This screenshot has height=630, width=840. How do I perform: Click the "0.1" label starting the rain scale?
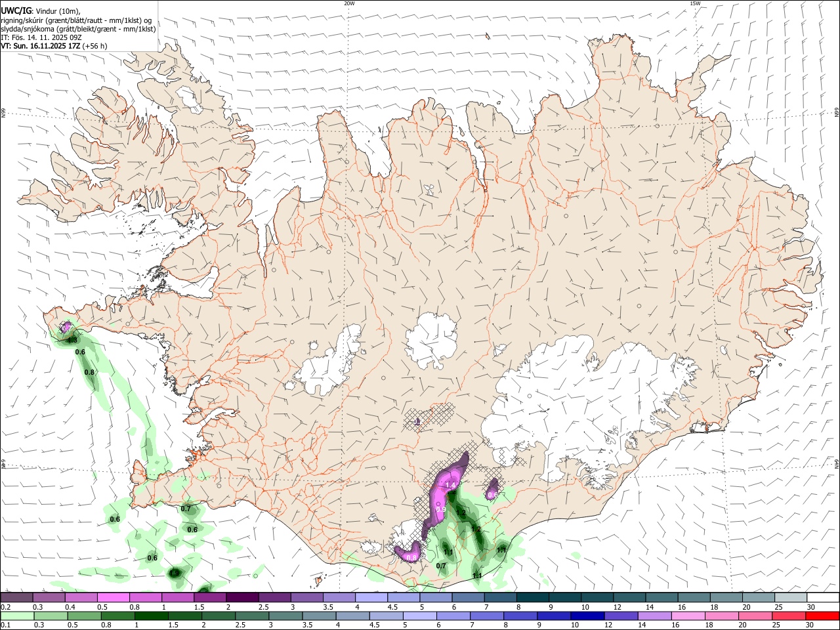pyautogui.click(x=5, y=625)
